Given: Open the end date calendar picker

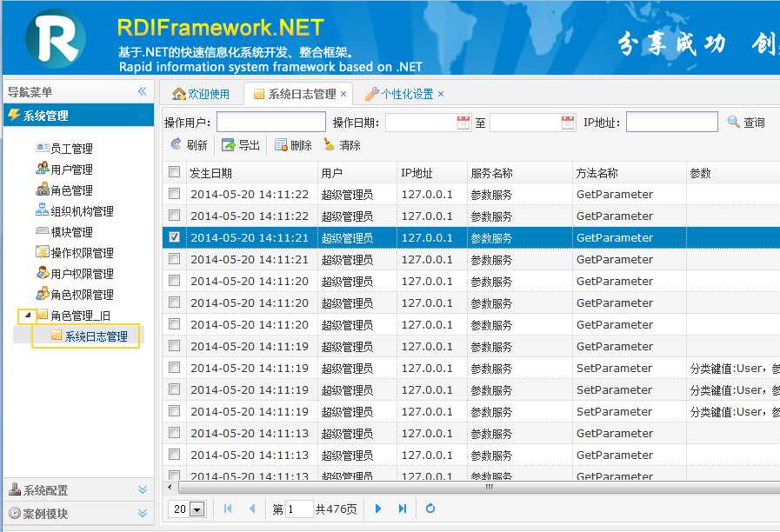Looking at the screenshot, I should pyautogui.click(x=568, y=123).
